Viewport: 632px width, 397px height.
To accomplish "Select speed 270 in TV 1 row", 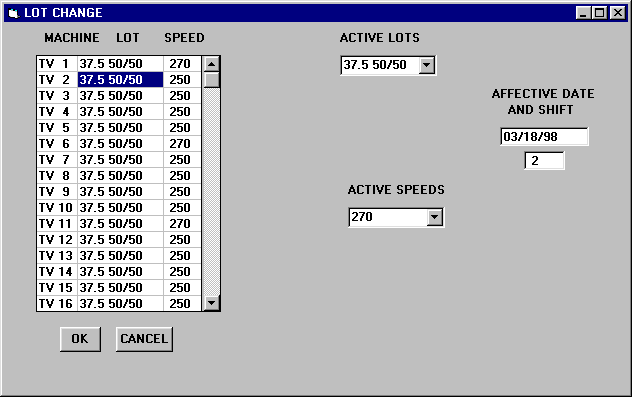I will tap(182, 64).
